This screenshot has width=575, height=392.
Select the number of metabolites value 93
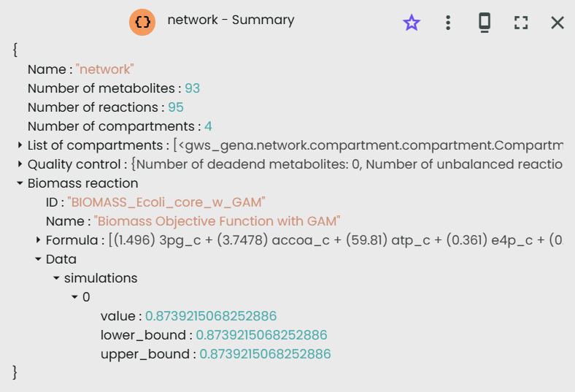[x=192, y=88]
